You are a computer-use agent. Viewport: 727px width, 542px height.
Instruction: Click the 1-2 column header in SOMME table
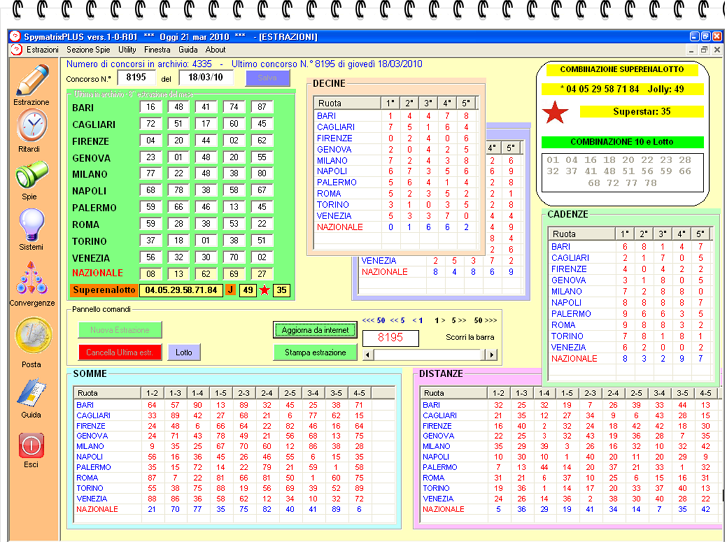152,393
